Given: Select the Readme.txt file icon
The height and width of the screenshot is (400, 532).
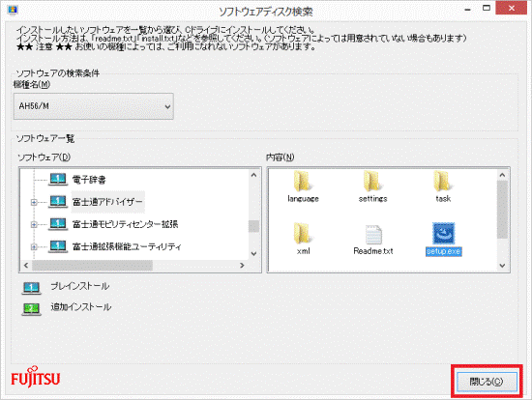Looking at the screenshot, I should point(373,234).
